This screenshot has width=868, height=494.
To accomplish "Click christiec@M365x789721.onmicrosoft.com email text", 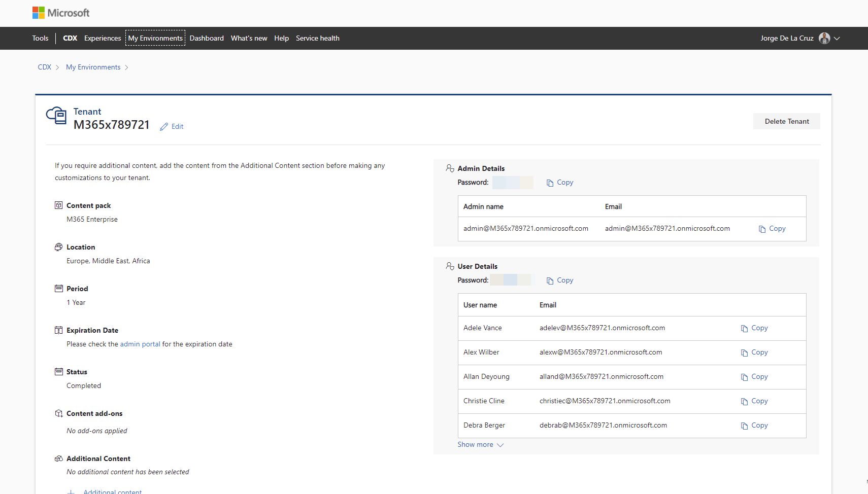I will click(x=605, y=401).
